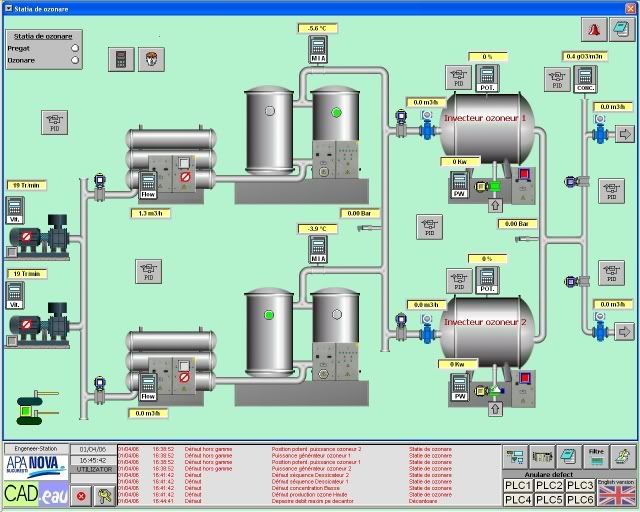Open the keys login icon
The height and width of the screenshot is (512, 640).
[104, 496]
